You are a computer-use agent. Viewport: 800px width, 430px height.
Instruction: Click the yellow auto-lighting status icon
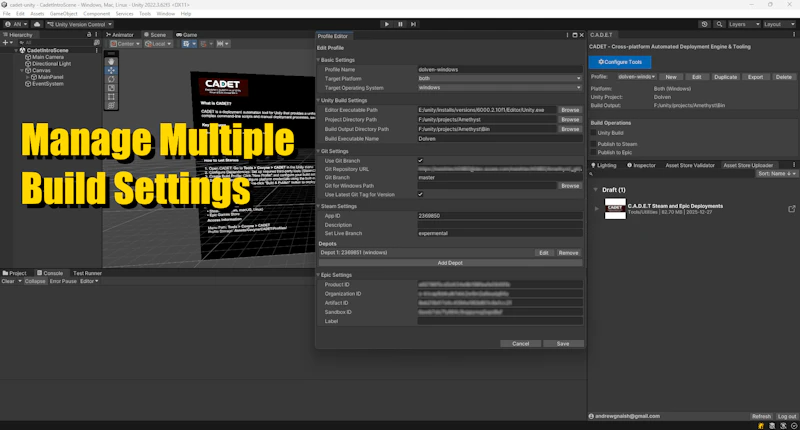point(761,426)
